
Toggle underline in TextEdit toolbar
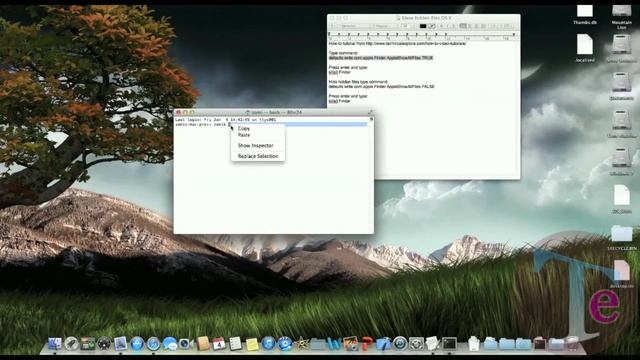(x=454, y=26)
